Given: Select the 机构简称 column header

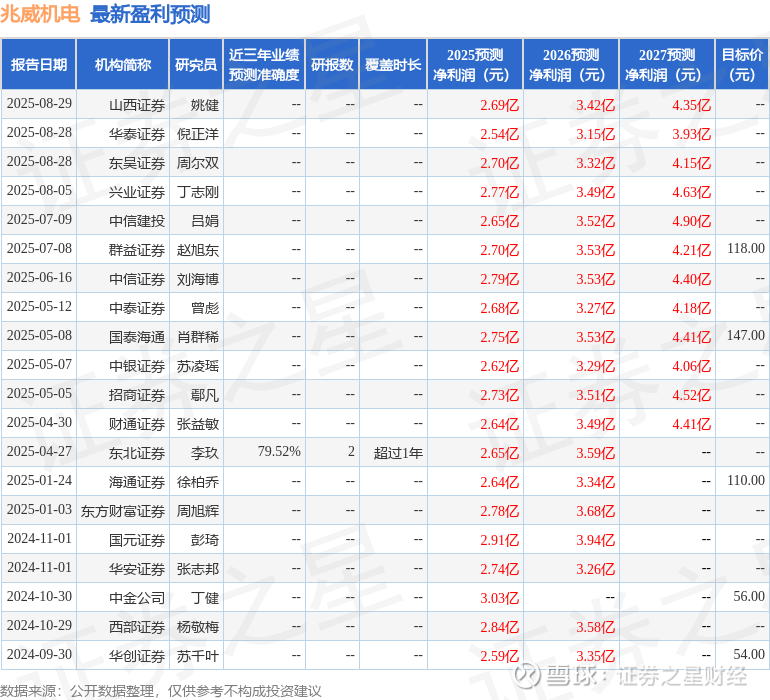Looking at the screenshot, I should pos(123,64).
